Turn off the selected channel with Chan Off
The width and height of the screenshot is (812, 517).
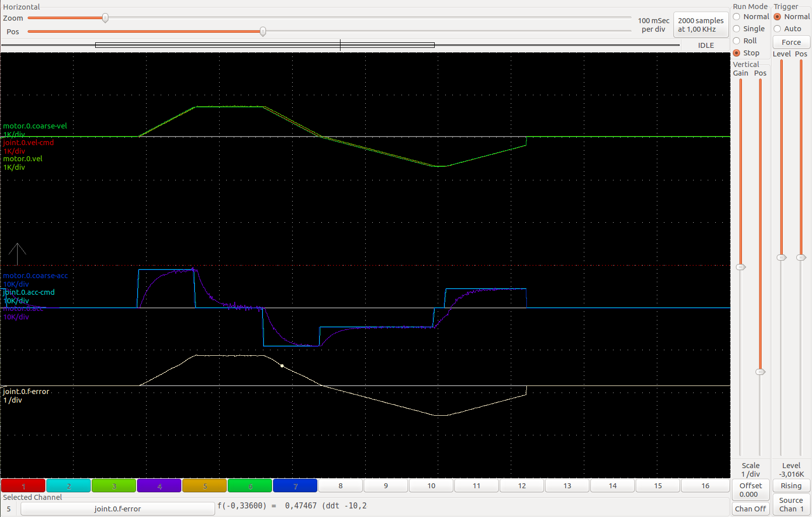point(751,509)
